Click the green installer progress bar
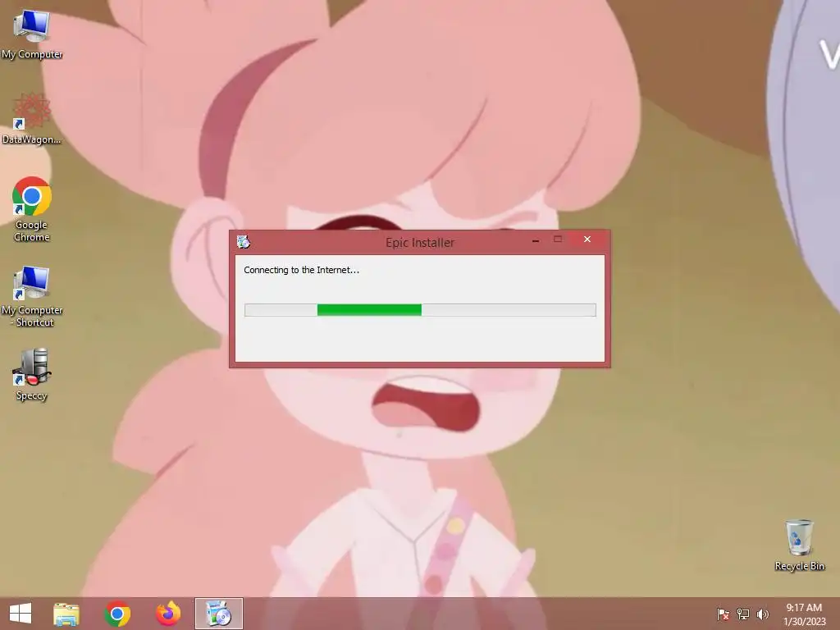The width and height of the screenshot is (840, 630). [420, 309]
